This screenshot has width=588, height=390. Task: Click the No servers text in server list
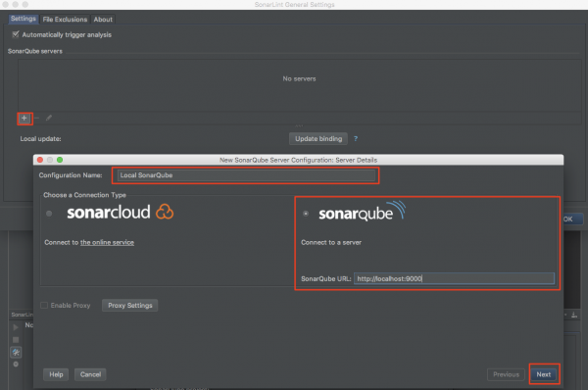pyautogui.click(x=299, y=78)
